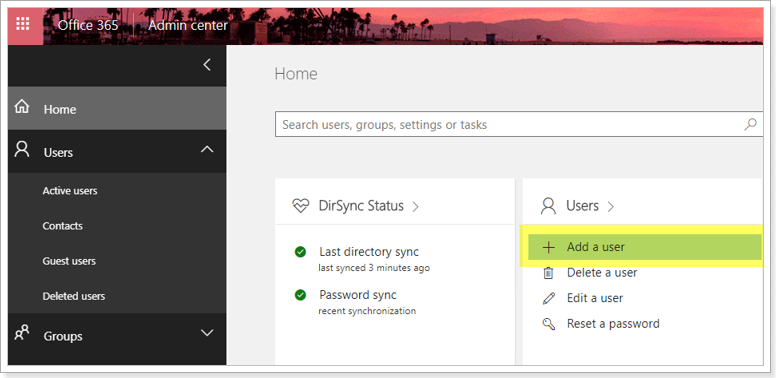Click the Office 365 header link
The height and width of the screenshot is (378, 776).
(88, 25)
